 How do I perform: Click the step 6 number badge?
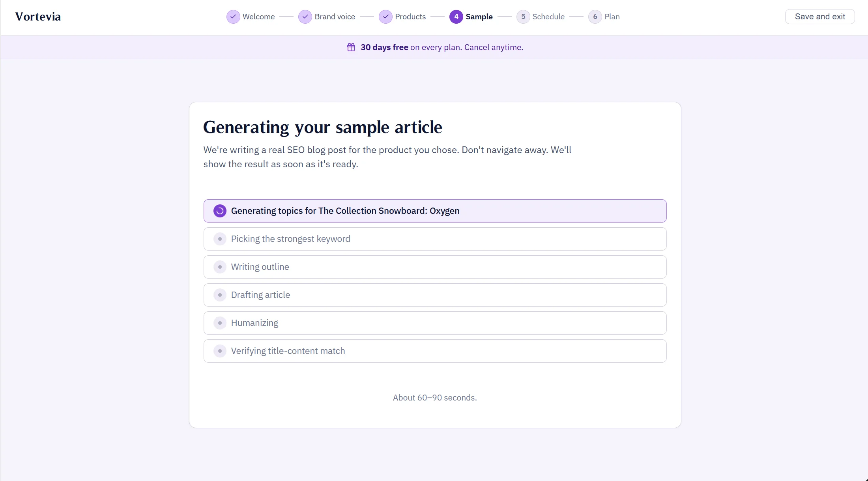point(595,17)
